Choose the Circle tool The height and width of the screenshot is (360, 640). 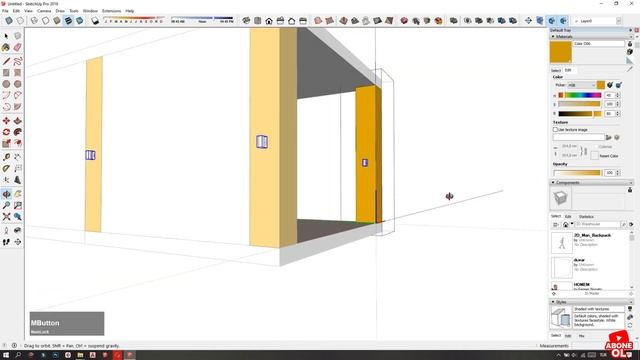[6, 84]
